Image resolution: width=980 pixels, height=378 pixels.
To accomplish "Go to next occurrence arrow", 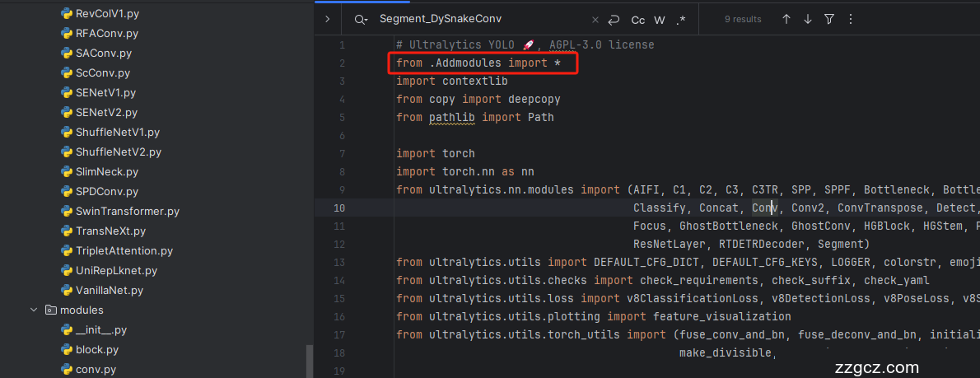I will [808, 19].
